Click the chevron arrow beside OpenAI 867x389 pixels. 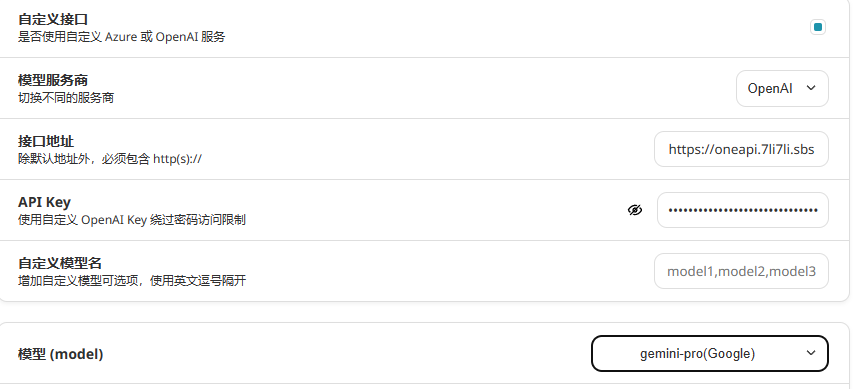[811, 88]
